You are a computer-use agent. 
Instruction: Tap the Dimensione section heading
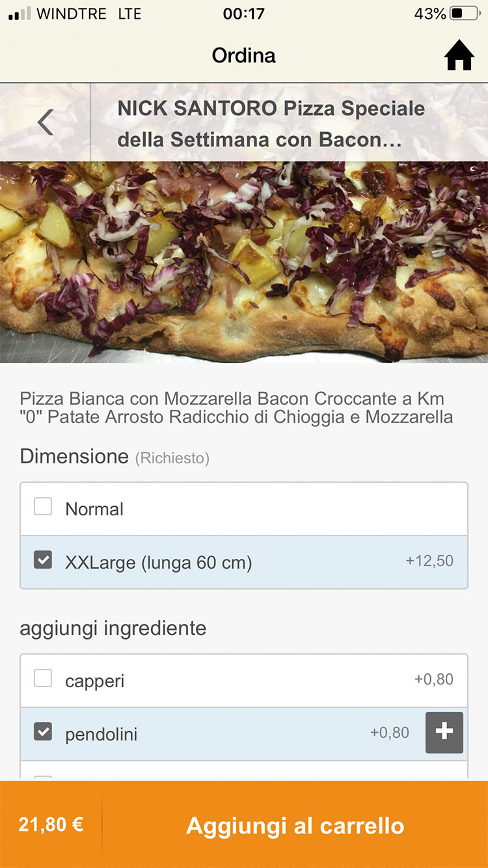(x=74, y=456)
